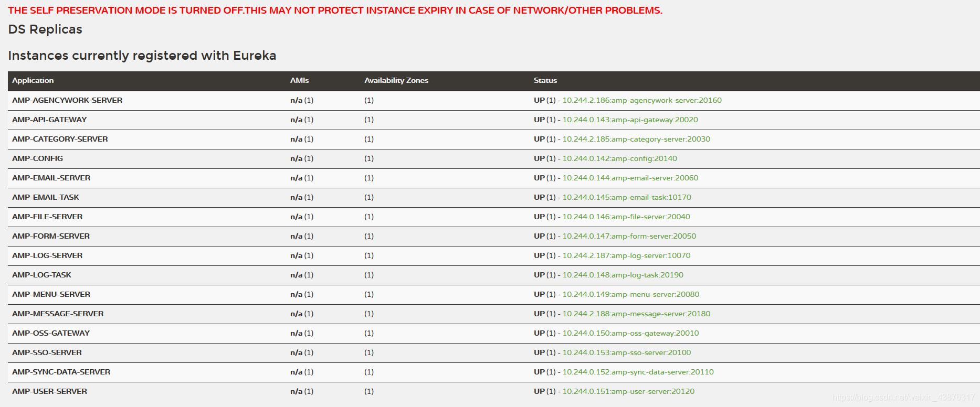Select the AMP-LOG-TASK application name
The height and width of the screenshot is (407, 980).
pyautogui.click(x=41, y=275)
